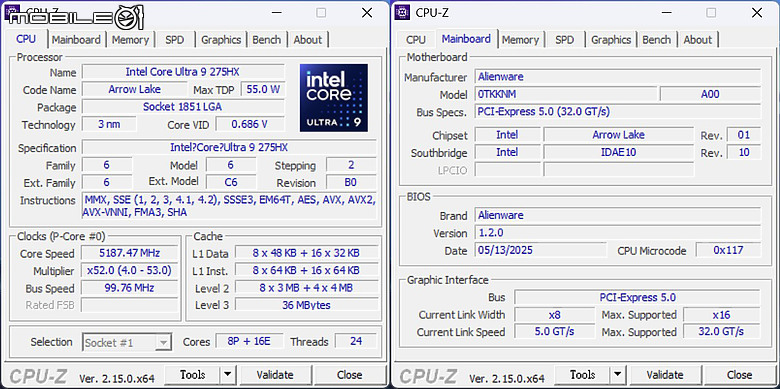The image size is (780, 389).
Task: Click Threads value 24
Action: point(356,341)
